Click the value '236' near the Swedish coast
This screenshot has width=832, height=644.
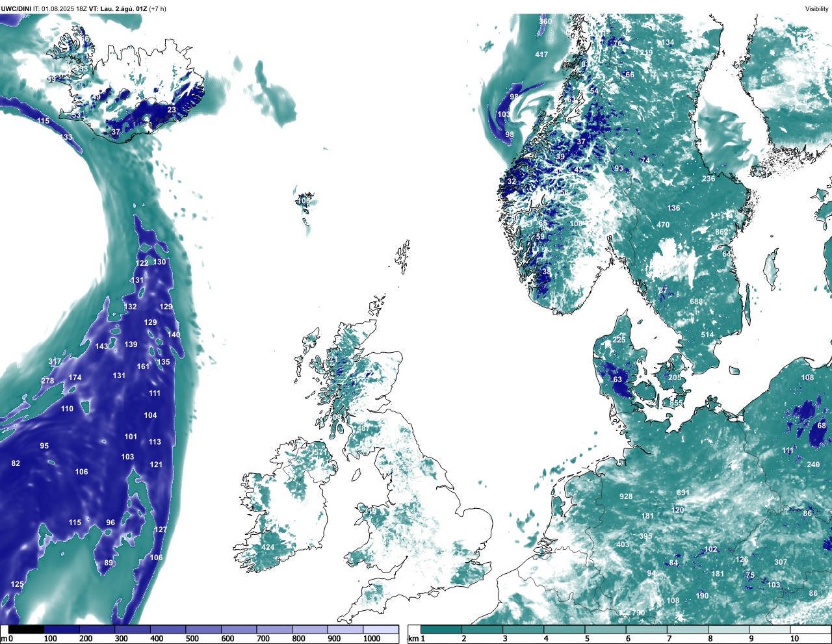(708, 179)
